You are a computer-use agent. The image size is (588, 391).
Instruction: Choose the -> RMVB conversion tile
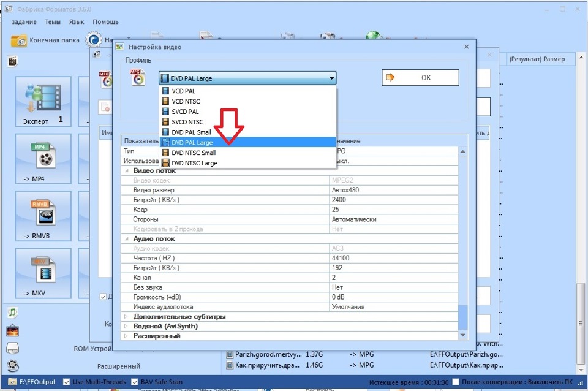point(43,216)
